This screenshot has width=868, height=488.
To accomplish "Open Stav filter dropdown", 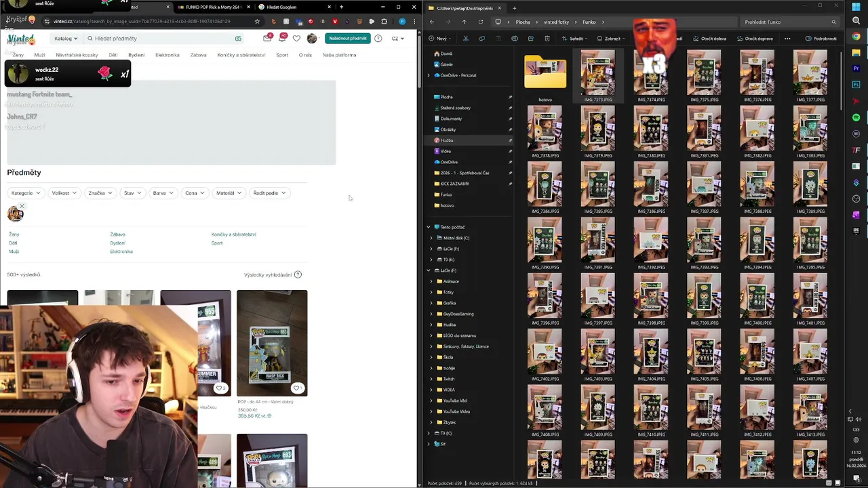I will tap(133, 193).
